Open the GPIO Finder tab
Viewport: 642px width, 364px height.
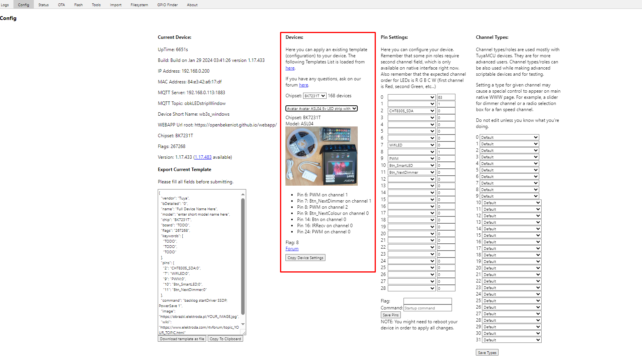tap(167, 5)
